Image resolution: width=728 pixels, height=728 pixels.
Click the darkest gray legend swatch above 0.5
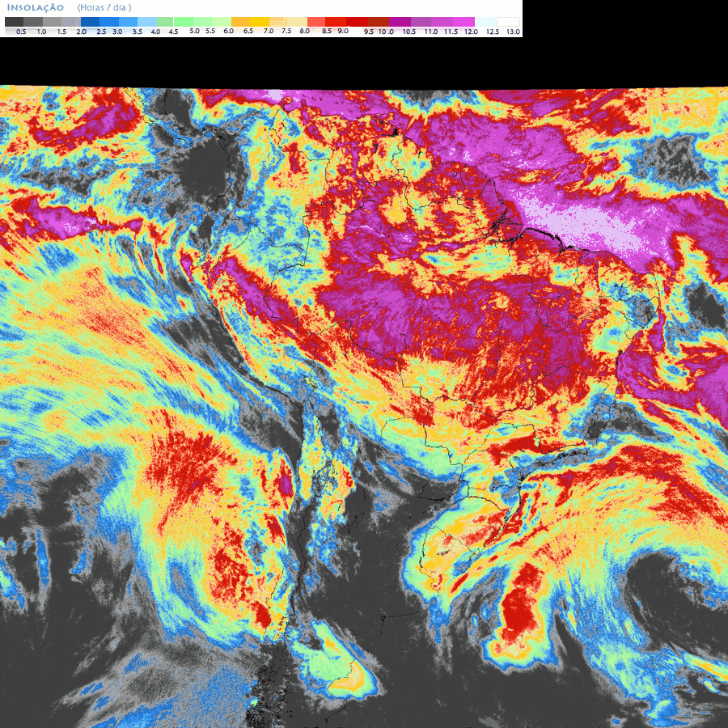pyautogui.click(x=14, y=22)
